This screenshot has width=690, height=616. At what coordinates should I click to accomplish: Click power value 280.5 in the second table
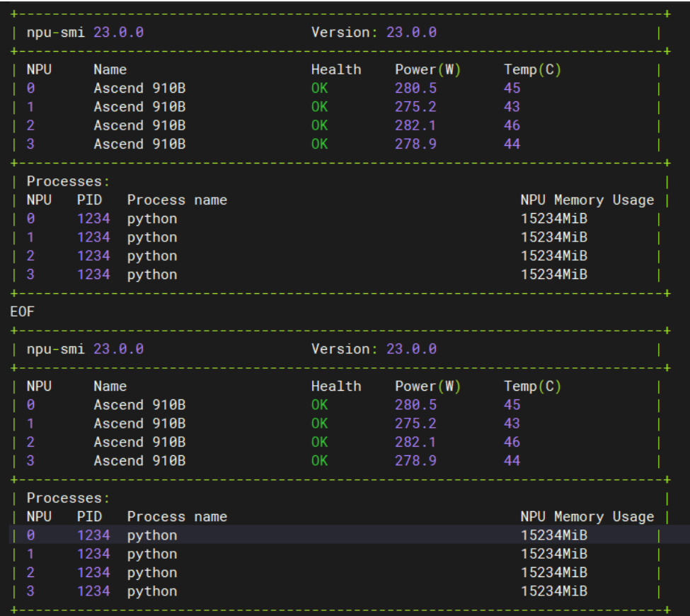pyautogui.click(x=415, y=405)
